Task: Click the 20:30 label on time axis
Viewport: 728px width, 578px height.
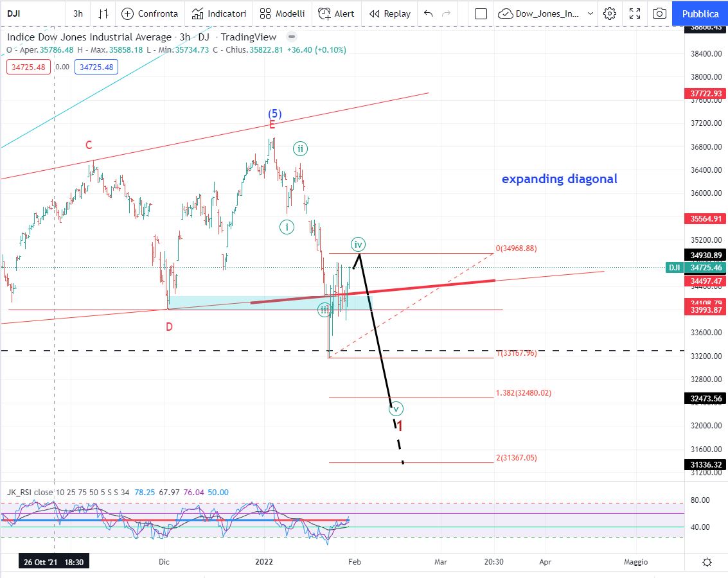Action: [493, 562]
